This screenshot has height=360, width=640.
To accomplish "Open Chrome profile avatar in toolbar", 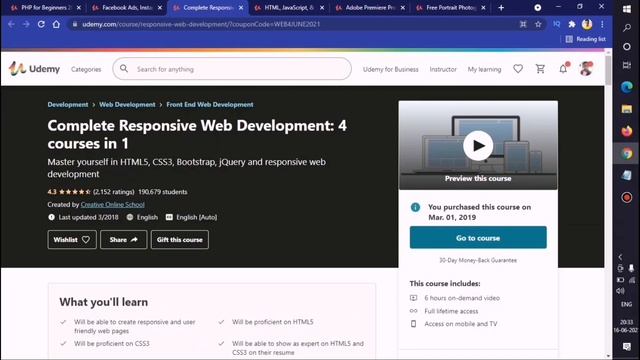I will tap(587, 24).
